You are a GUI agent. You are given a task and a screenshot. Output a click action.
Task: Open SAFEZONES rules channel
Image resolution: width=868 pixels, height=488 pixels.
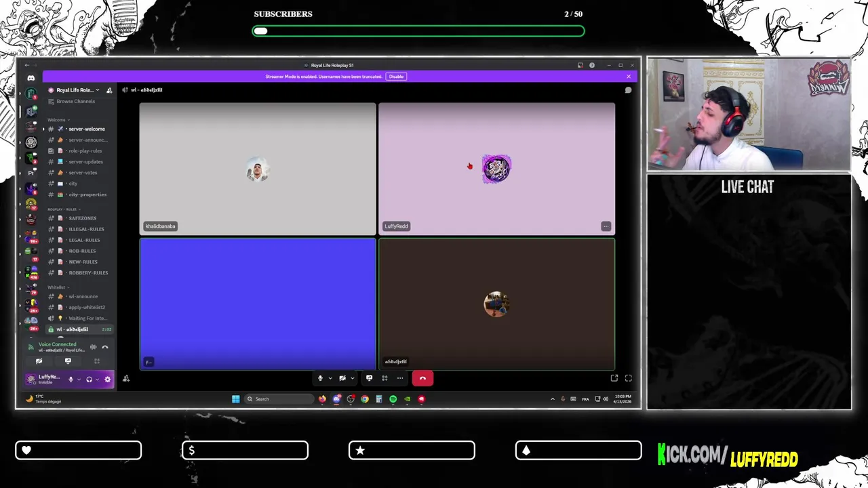[79, 218]
